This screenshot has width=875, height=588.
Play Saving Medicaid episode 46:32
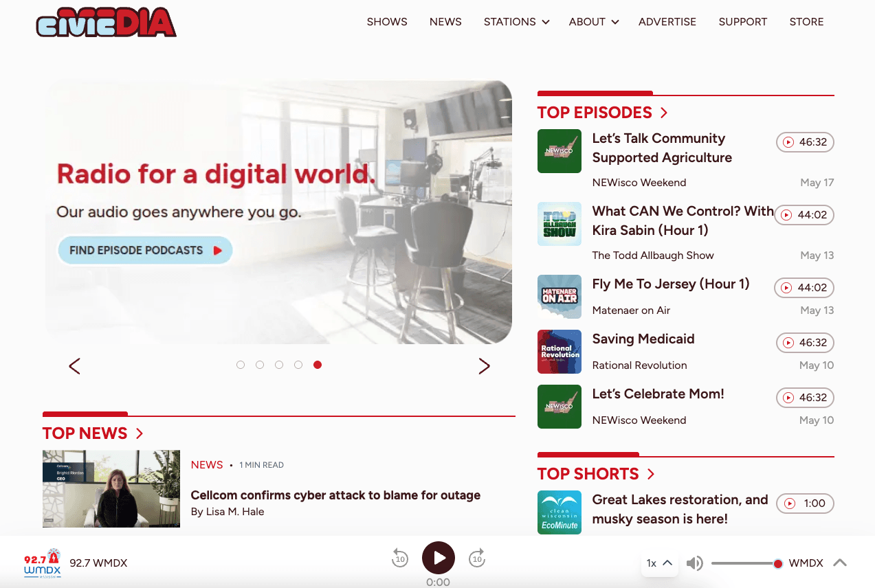pos(805,343)
